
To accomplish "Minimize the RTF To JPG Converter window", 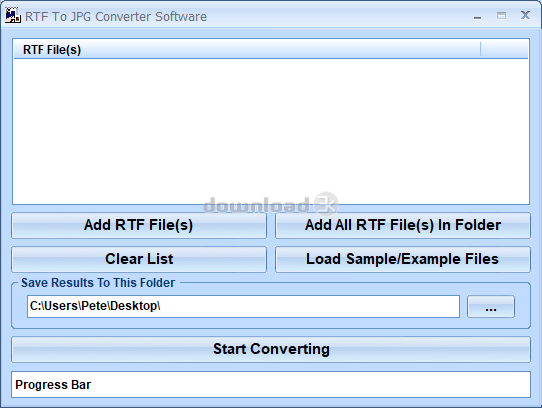I will (477, 17).
